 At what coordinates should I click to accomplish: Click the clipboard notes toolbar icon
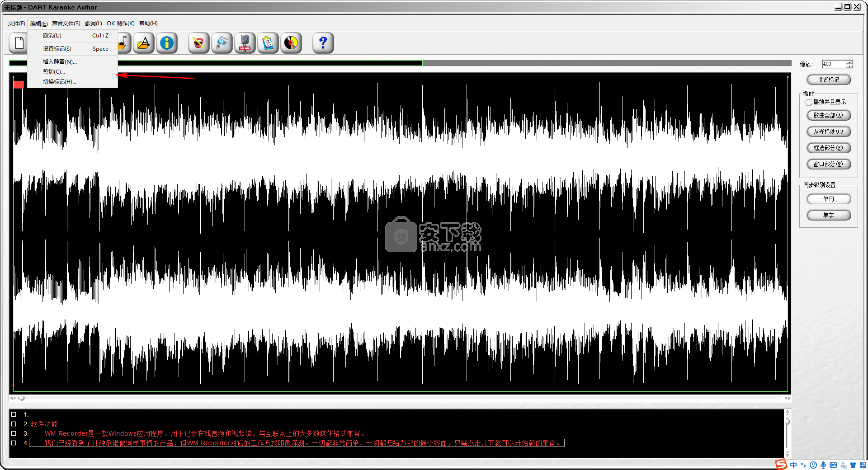(x=268, y=43)
